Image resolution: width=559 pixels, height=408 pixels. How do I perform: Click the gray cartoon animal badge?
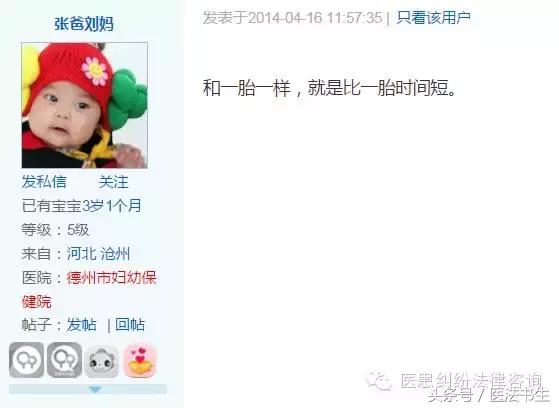click(x=102, y=361)
